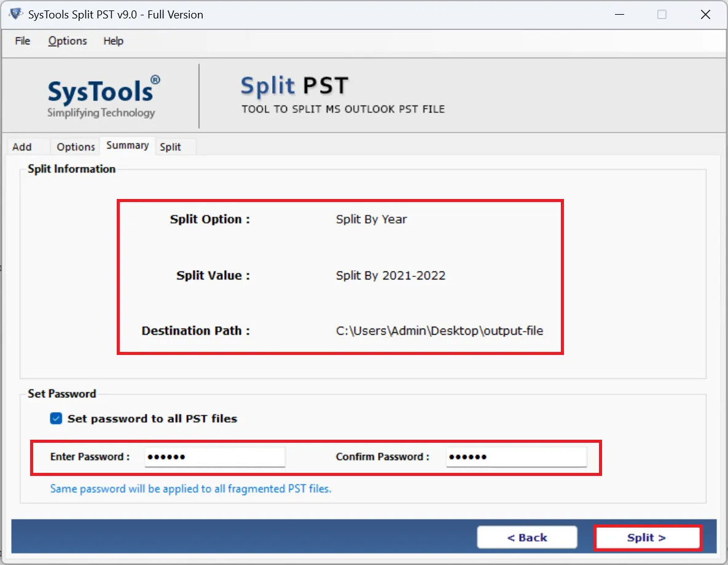Select the Summary tab
The height and width of the screenshot is (565, 728).
click(x=127, y=146)
